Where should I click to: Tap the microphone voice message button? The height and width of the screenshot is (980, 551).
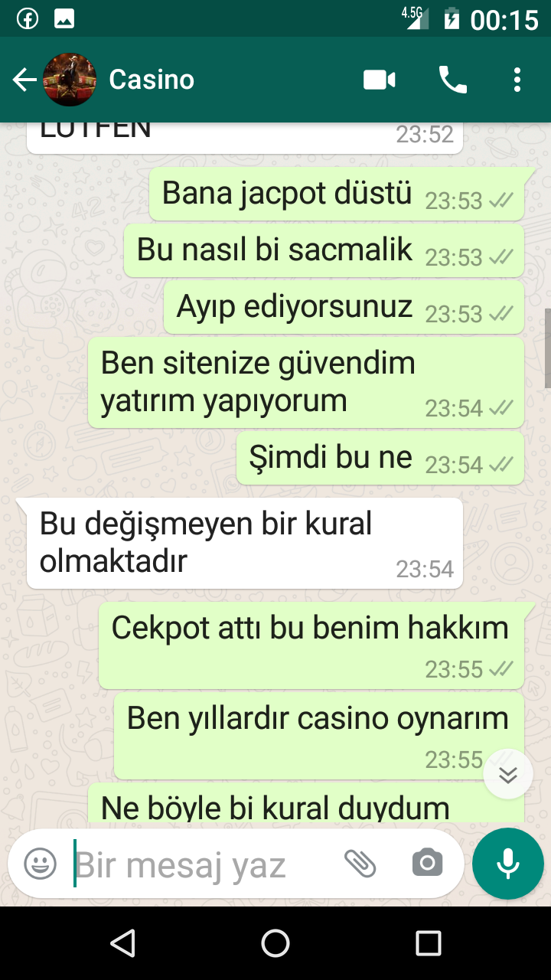click(508, 864)
